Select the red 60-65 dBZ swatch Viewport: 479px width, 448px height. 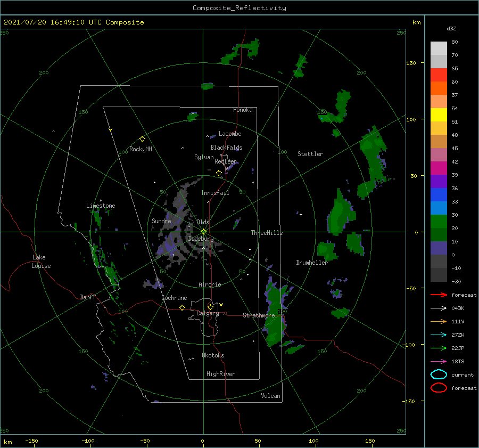tap(439, 75)
